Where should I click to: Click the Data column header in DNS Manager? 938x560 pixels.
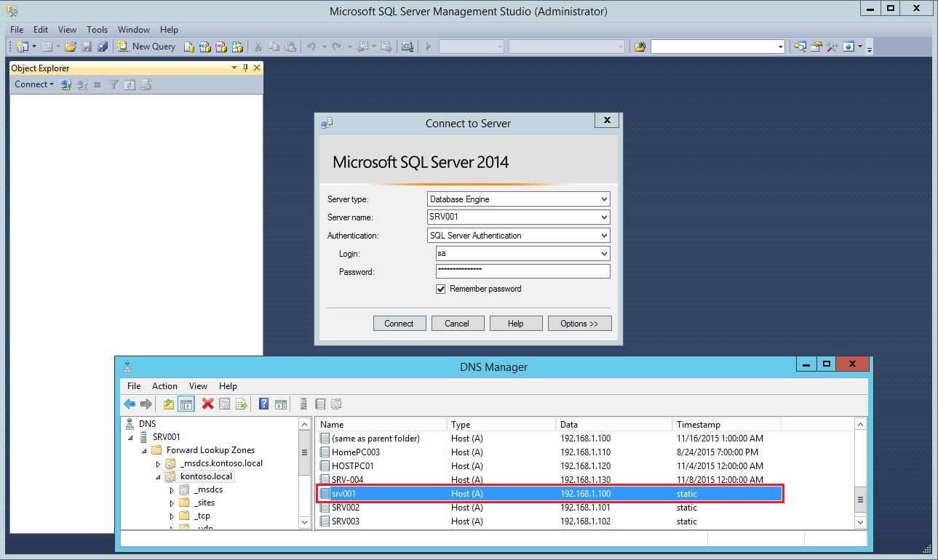(x=614, y=425)
